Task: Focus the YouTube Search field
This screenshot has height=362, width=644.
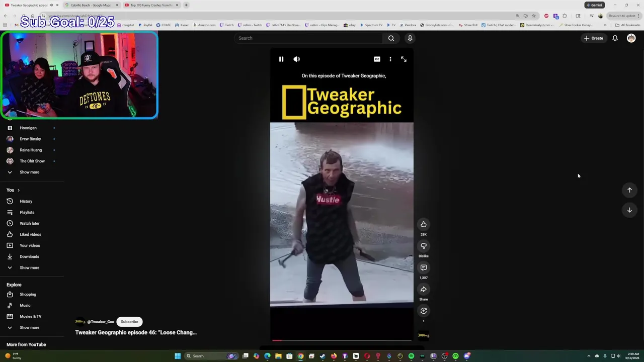Action: (309, 38)
